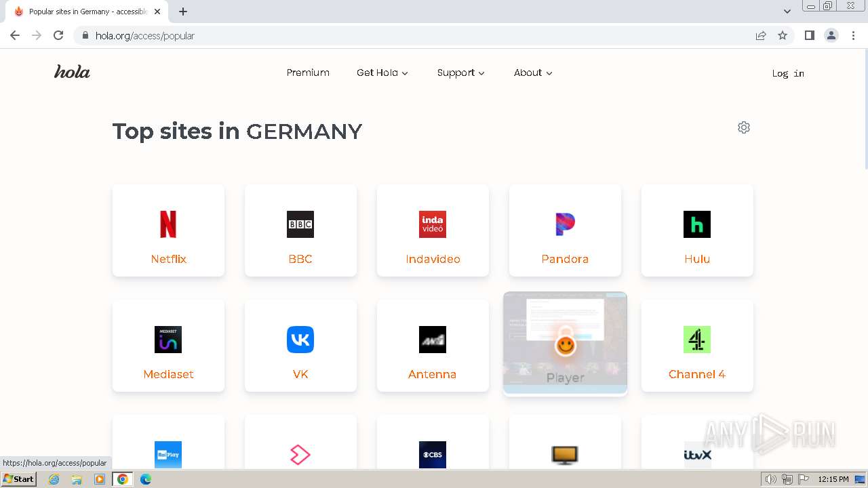This screenshot has width=868, height=488.
Task: Open the ITVX logo tile
Action: [x=697, y=455]
